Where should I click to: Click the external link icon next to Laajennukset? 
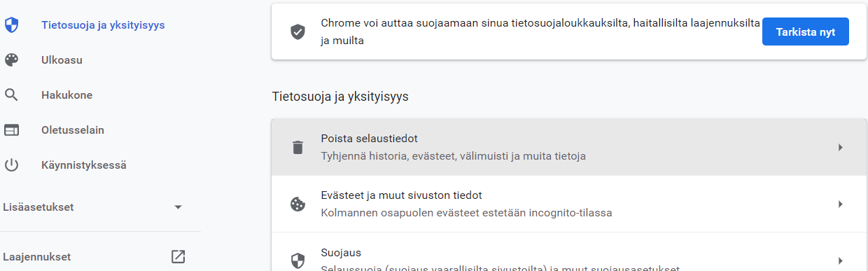(x=178, y=257)
